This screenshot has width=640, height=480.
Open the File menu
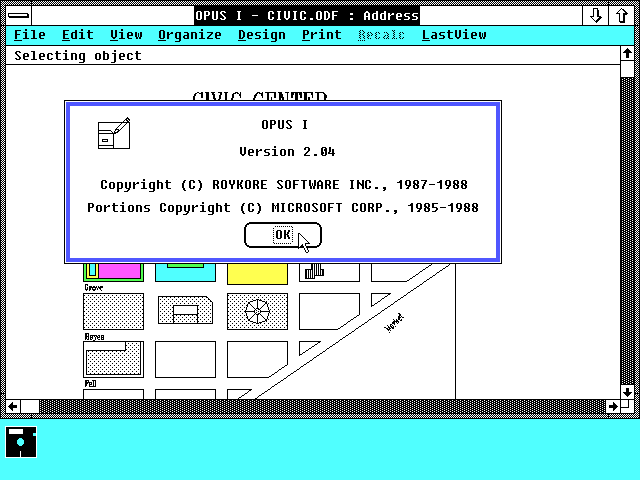tap(29, 35)
